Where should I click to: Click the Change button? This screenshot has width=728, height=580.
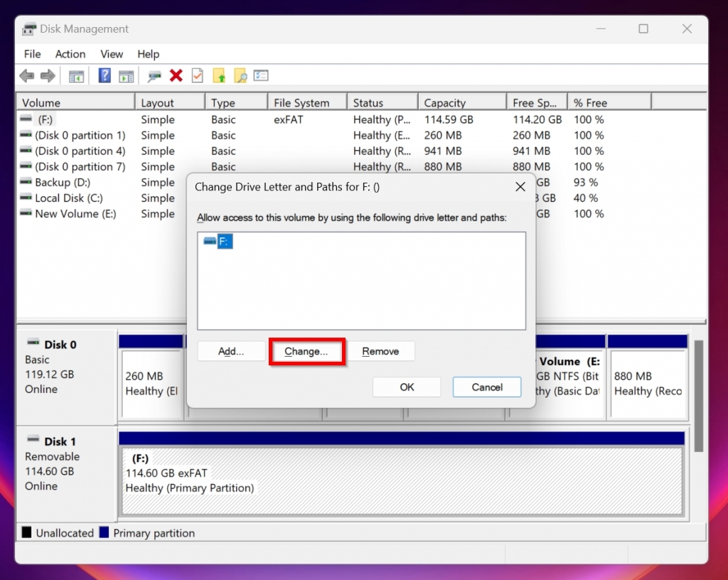306,350
